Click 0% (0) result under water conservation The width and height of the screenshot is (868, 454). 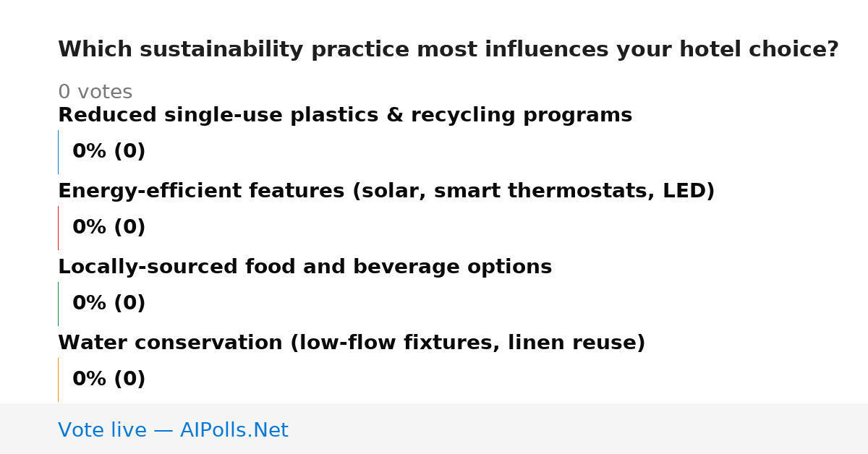[109, 380]
